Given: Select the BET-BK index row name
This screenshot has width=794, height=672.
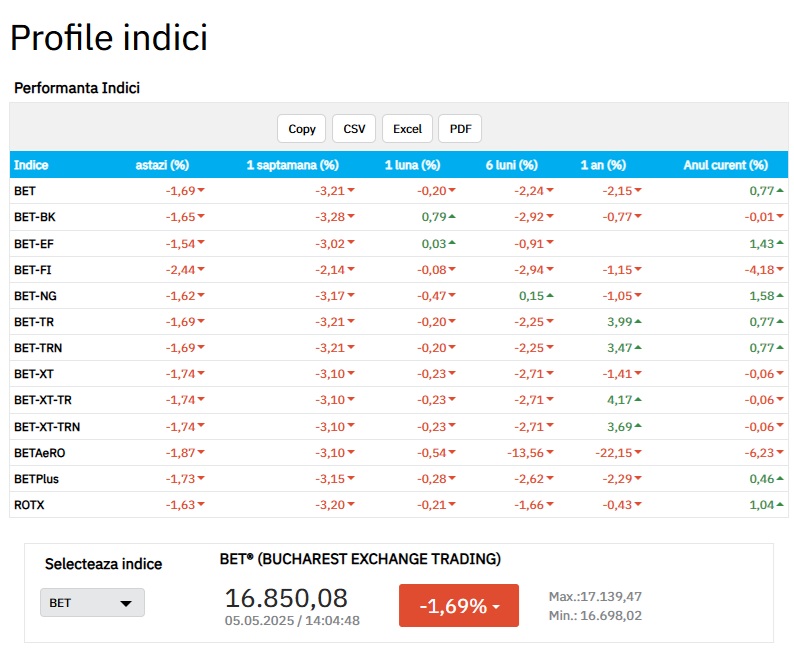Looking at the screenshot, I should (x=34, y=217).
